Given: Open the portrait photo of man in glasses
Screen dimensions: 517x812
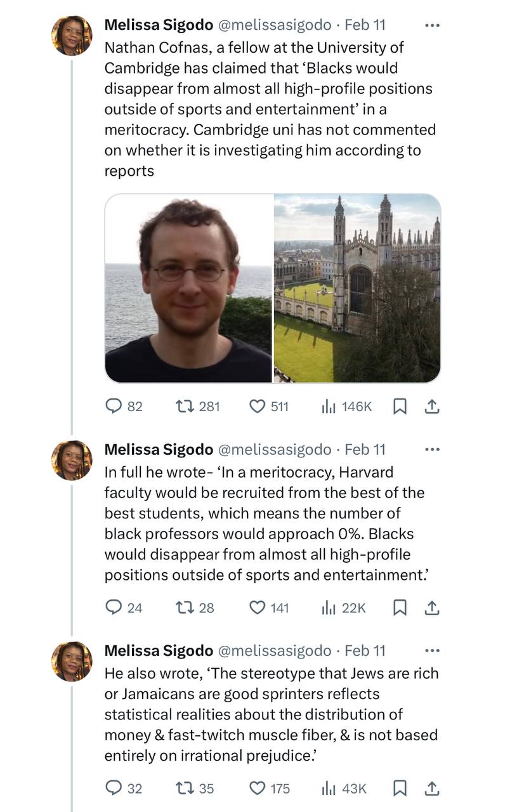Looking at the screenshot, I should tap(188, 288).
